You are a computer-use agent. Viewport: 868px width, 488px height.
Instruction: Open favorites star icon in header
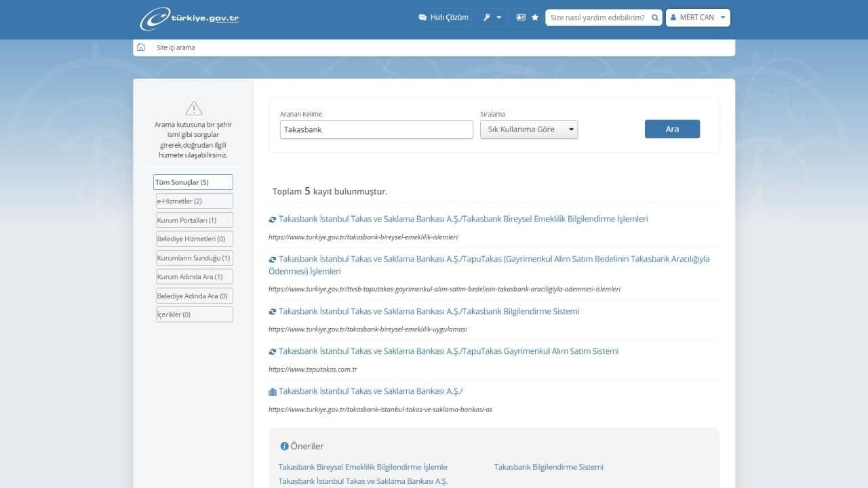click(535, 18)
